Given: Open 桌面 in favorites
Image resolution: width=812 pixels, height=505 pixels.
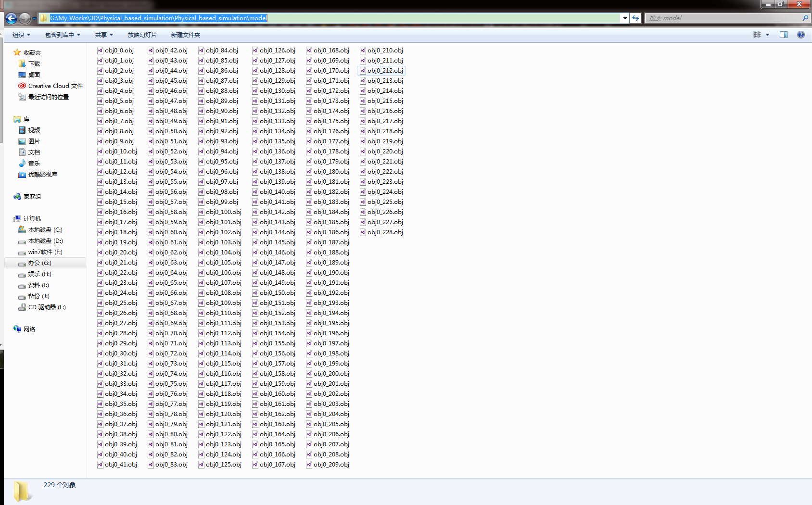Looking at the screenshot, I should point(29,75).
